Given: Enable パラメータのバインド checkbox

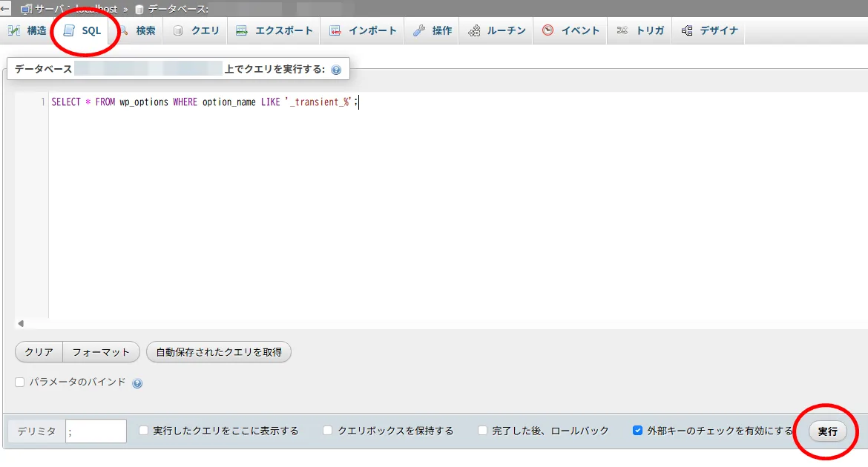Looking at the screenshot, I should (x=20, y=382).
